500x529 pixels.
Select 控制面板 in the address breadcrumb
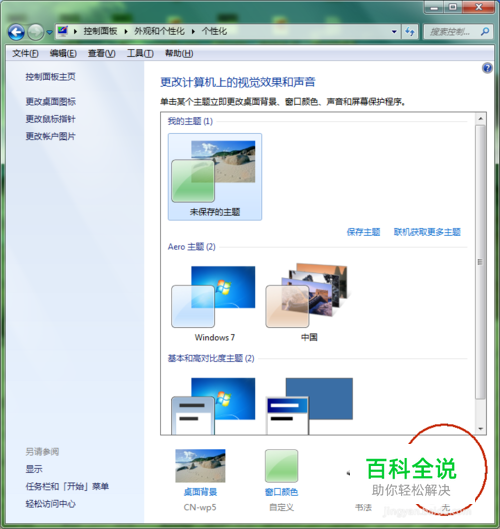tap(100, 32)
